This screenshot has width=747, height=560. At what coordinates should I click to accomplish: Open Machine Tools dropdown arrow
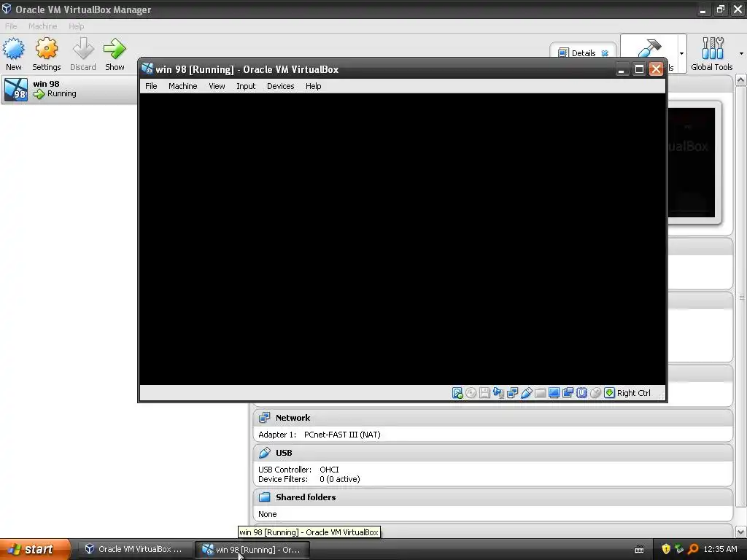(681, 53)
